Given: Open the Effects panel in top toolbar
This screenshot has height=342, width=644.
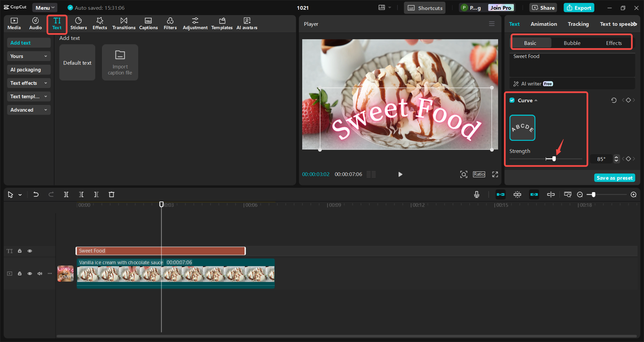Looking at the screenshot, I should [100, 24].
